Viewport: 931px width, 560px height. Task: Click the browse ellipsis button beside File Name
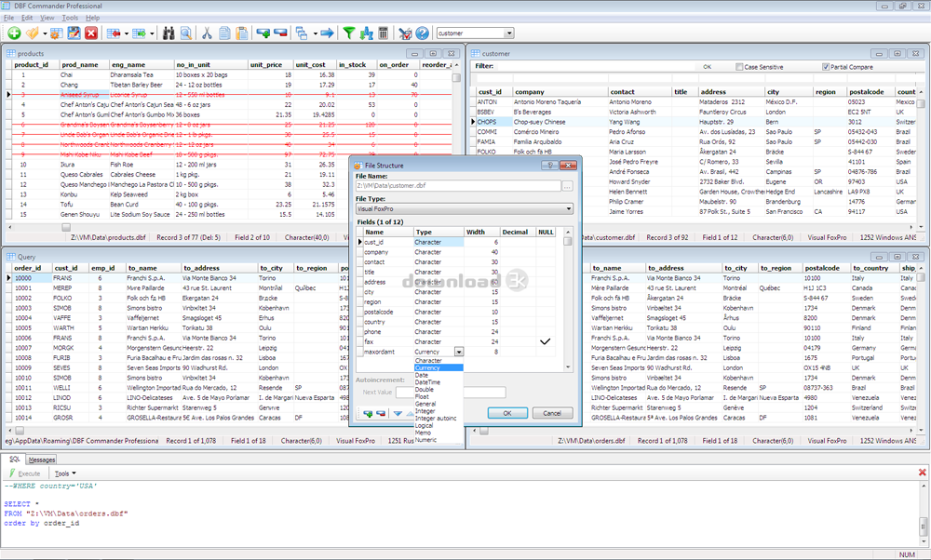click(567, 186)
